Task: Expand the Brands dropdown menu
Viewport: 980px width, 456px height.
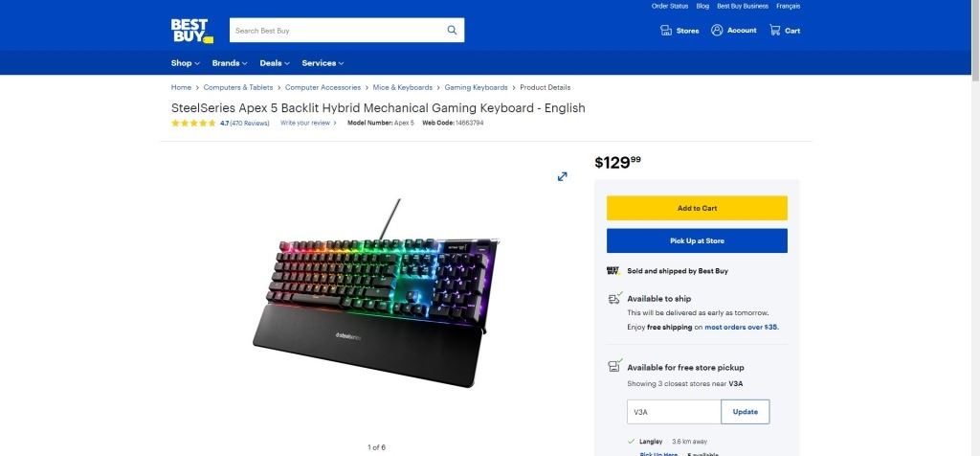Action: click(230, 63)
